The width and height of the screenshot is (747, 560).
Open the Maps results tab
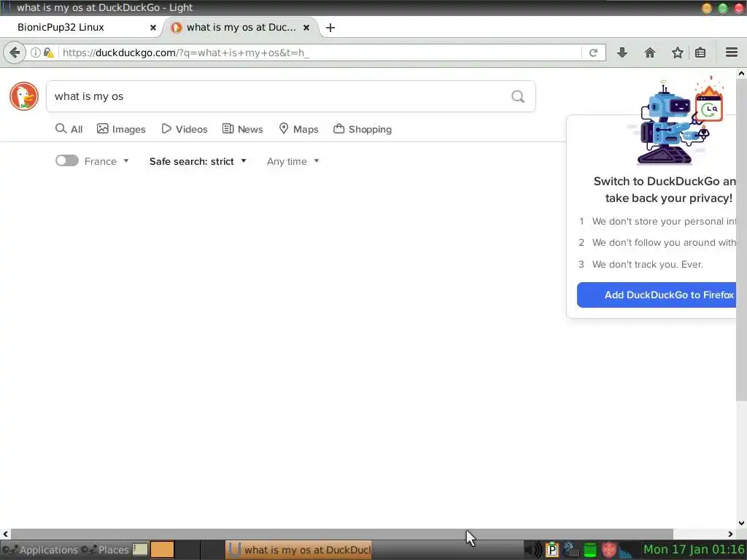(298, 129)
